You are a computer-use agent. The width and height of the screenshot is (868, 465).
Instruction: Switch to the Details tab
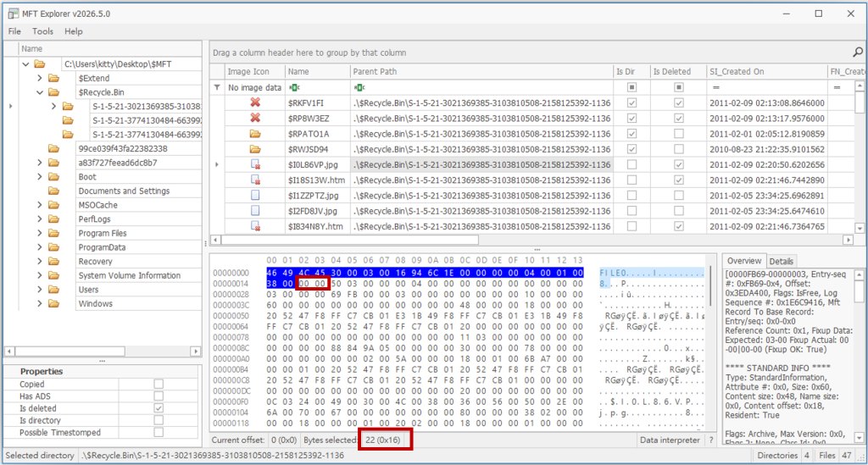[781, 262]
